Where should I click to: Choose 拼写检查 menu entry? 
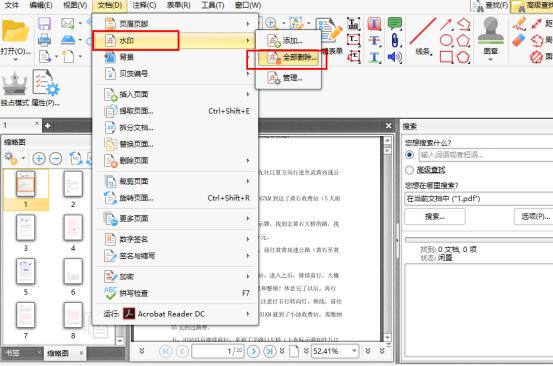point(175,293)
